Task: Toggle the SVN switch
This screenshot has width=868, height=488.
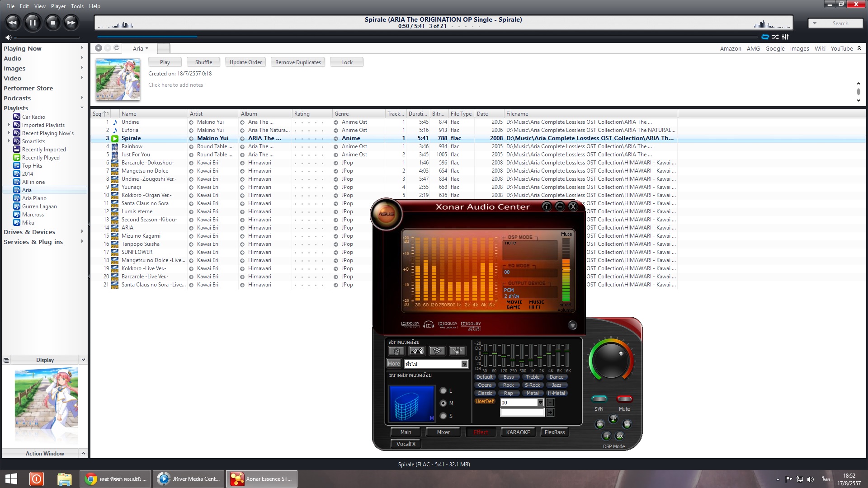Action: [599, 399]
